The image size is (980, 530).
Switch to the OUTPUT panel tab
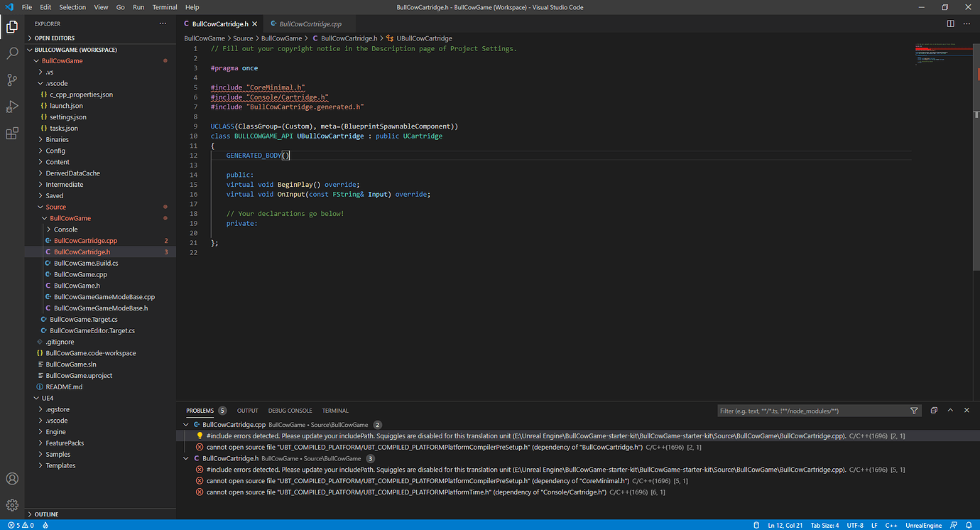pos(247,411)
